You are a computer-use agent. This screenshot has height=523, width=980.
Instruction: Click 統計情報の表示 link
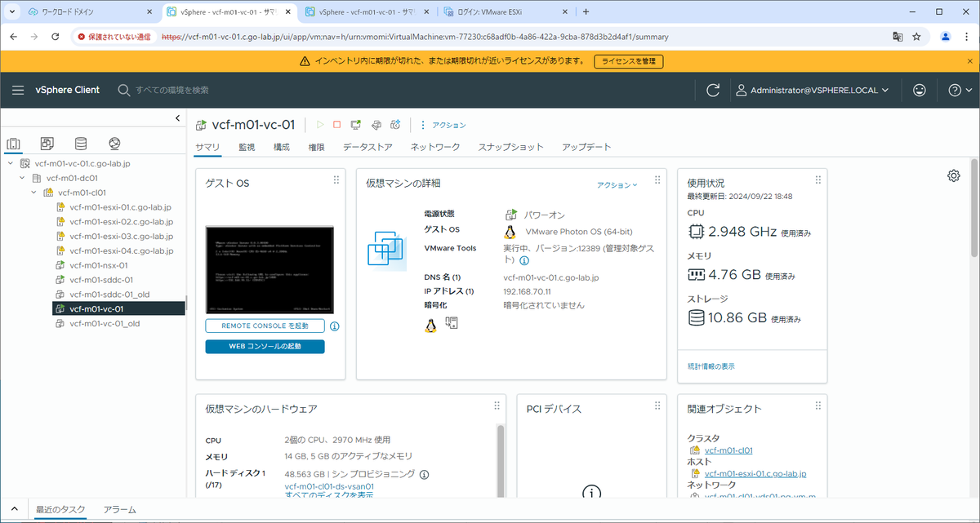[711, 366]
